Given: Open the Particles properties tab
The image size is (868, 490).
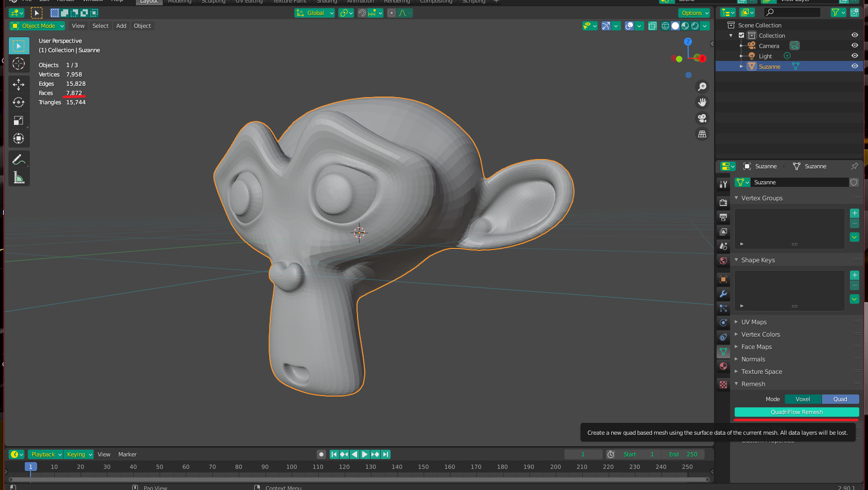Looking at the screenshot, I should 723,308.
